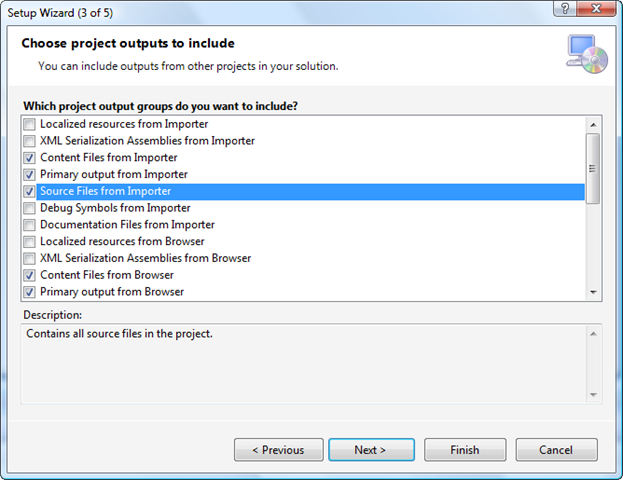Proceed with the Next button
Screen dimensions: 623x480
click(370, 450)
